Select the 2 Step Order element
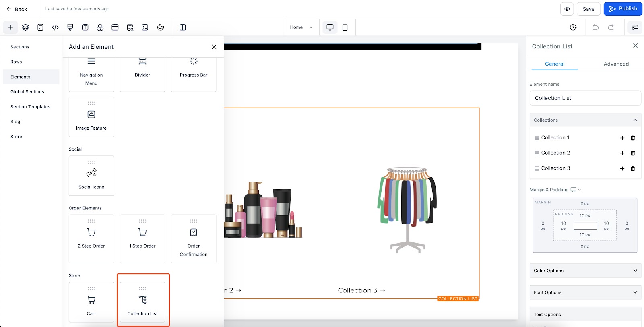The image size is (644, 327). 91,239
